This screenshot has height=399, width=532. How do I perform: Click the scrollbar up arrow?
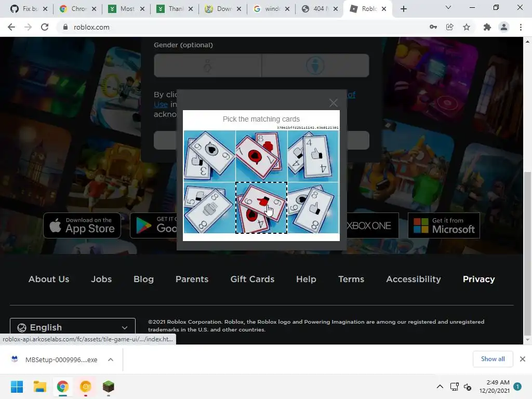[x=527, y=42]
